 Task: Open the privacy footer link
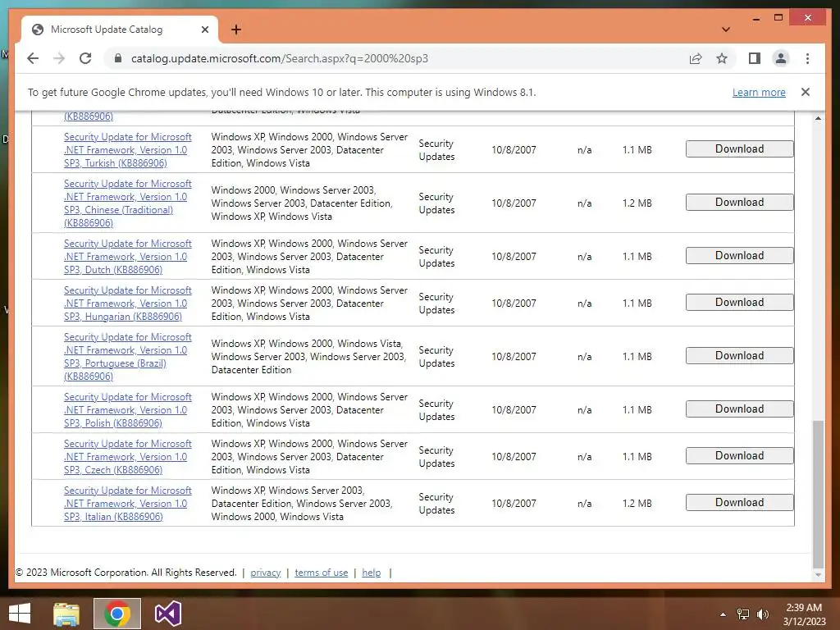tap(265, 573)
